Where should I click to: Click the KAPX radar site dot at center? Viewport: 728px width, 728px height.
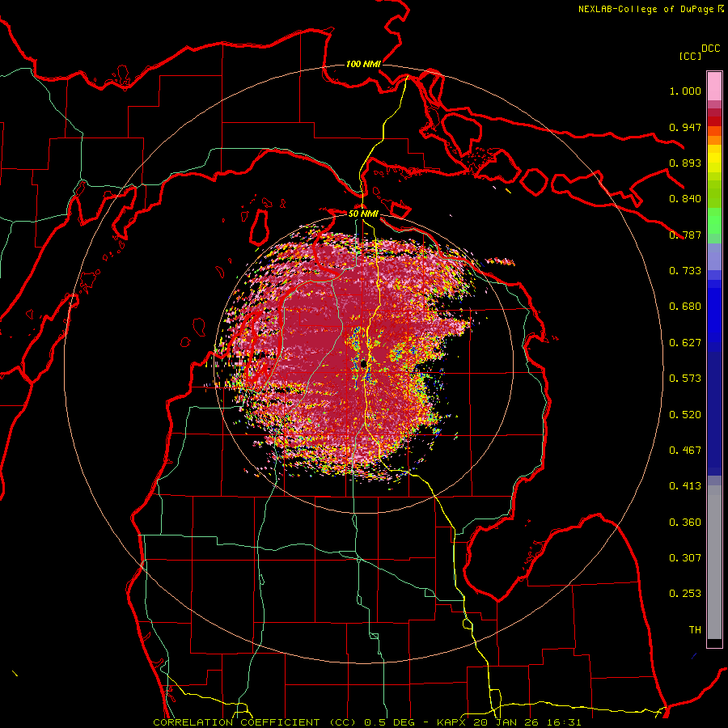[363, 365]
